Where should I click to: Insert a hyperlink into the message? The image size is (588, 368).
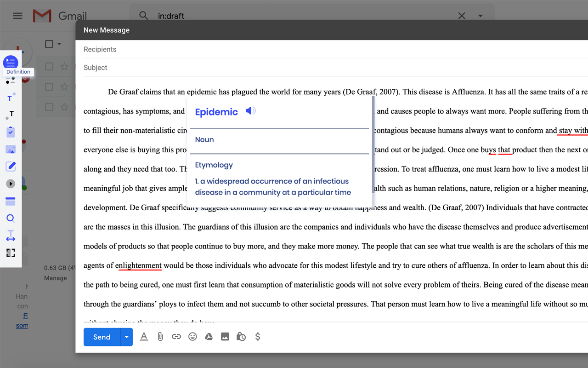point(176,336)
